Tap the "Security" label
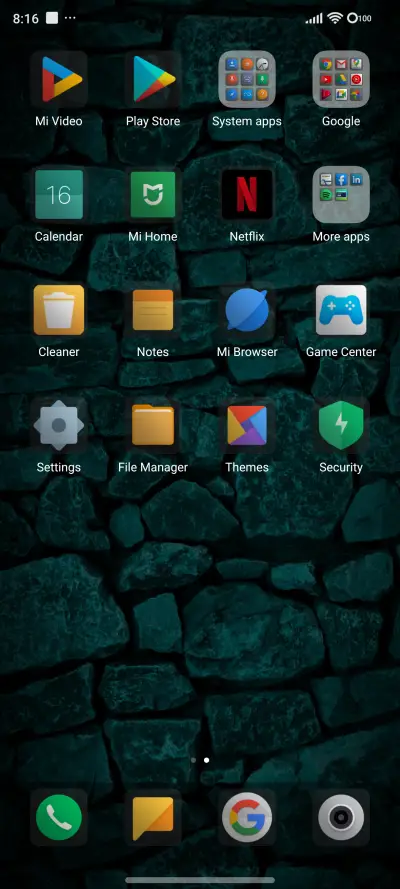 coord(341,468)
